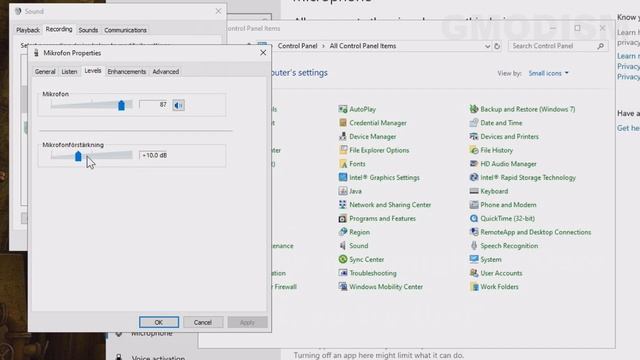Image resolution: width=640 pixels, height=360 pixels.
Task: Open the System icon
Action: pos(474,259)
